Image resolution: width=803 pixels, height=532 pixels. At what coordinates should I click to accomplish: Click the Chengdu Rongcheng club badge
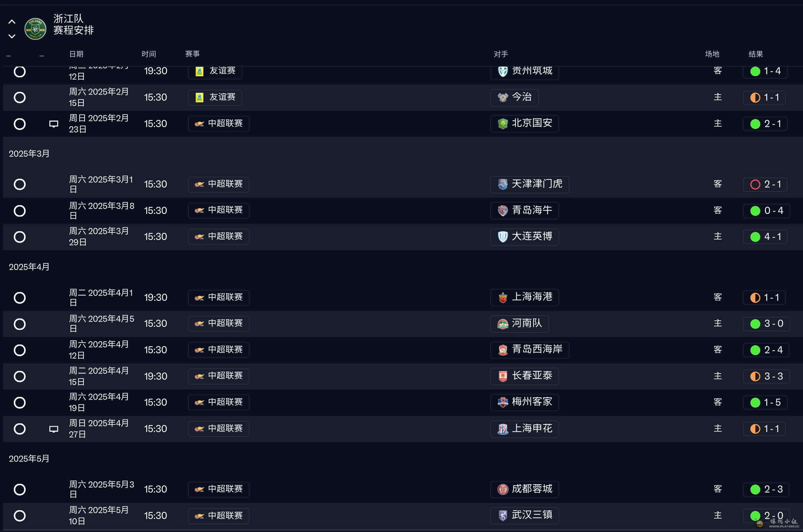503,490
